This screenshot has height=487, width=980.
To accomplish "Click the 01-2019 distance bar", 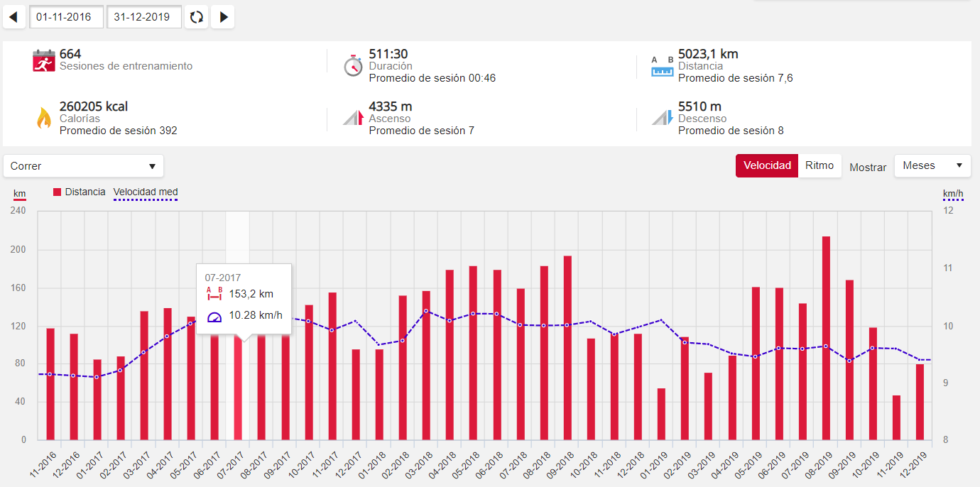I will (x=661, y=414).
